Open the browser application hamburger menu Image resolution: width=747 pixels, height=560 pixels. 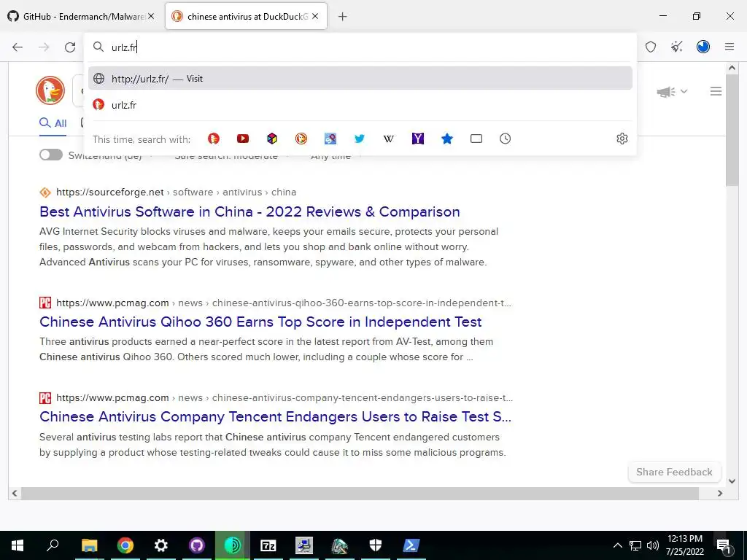(x=729, y=47)
